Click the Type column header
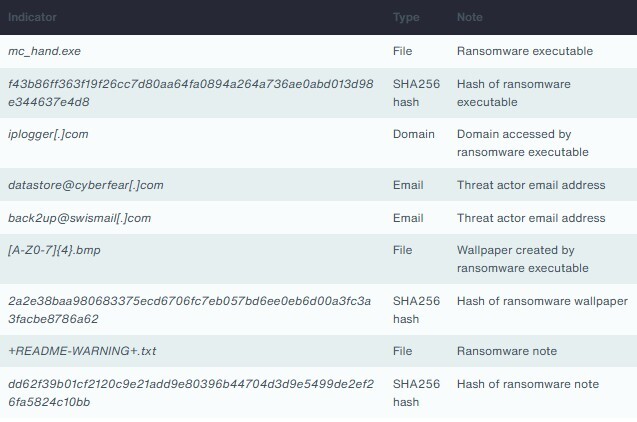This screenshot has width=637, height=422. point(406,17)
